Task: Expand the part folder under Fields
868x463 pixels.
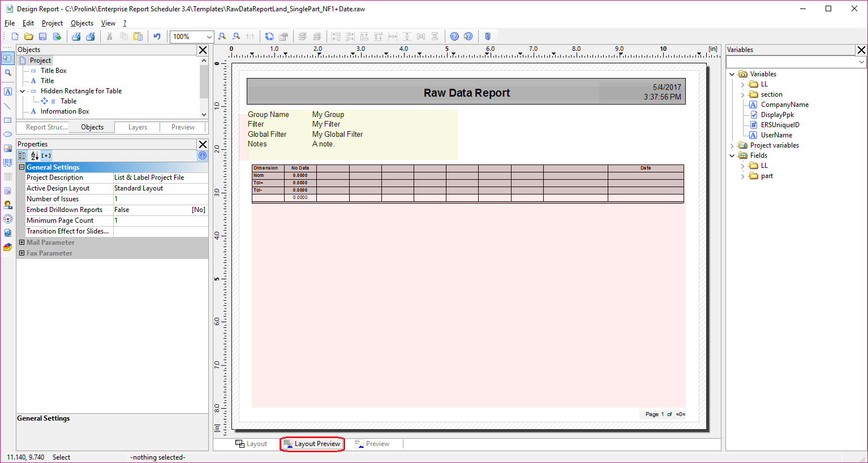Action: [742, 176]
